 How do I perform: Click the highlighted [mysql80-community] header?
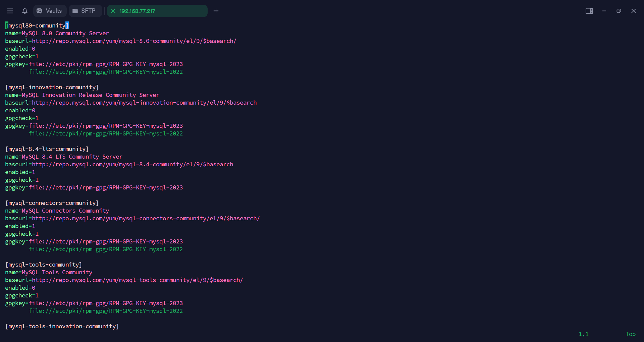coord(36,25)
